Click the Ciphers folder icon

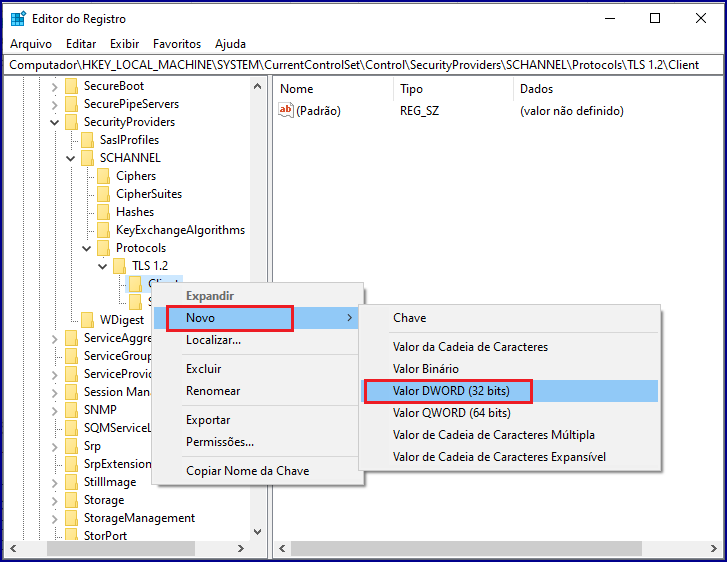point(103,176)
